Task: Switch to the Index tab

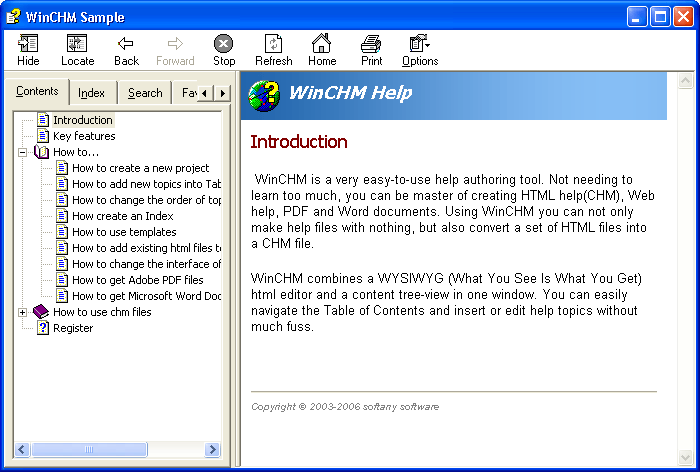Action: (x=92, y=93)
